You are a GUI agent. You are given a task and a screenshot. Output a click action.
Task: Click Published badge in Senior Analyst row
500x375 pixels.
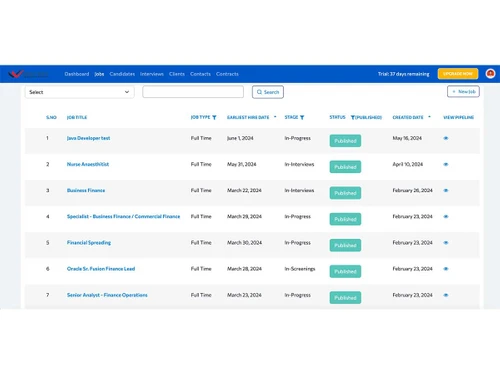click(345, 298)
